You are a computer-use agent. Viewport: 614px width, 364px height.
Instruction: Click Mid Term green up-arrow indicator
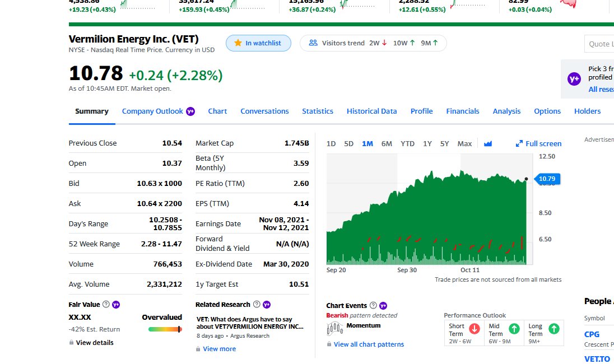[514, 329]
